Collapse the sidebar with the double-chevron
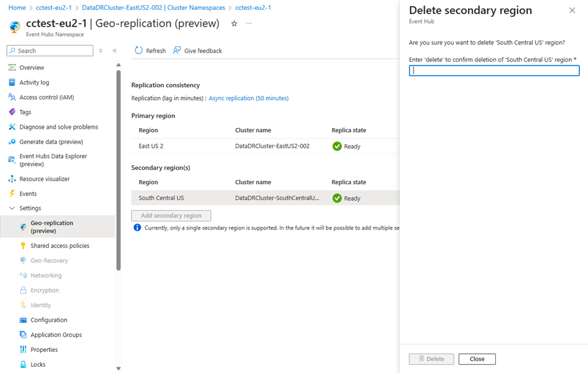Image resolution: width=588 pixels, height=373 pixels. pos(113,51)
